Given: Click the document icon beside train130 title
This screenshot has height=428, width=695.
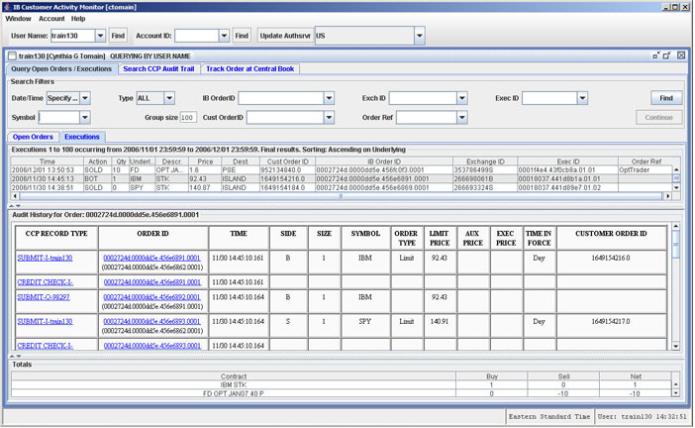Looking at the screenshot, I should click(12, 55).
